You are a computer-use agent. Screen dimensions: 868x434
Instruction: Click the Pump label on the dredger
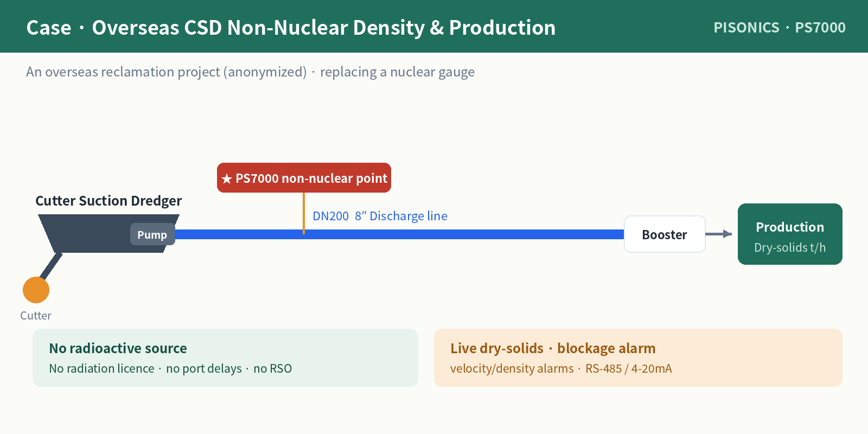152,234
